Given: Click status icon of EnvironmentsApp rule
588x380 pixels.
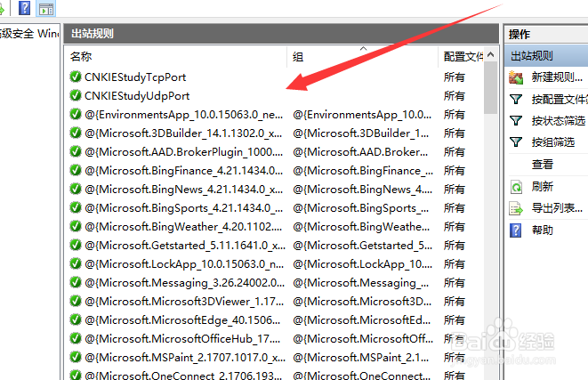Looking at the screenshot, I should (x=76, y=115).
